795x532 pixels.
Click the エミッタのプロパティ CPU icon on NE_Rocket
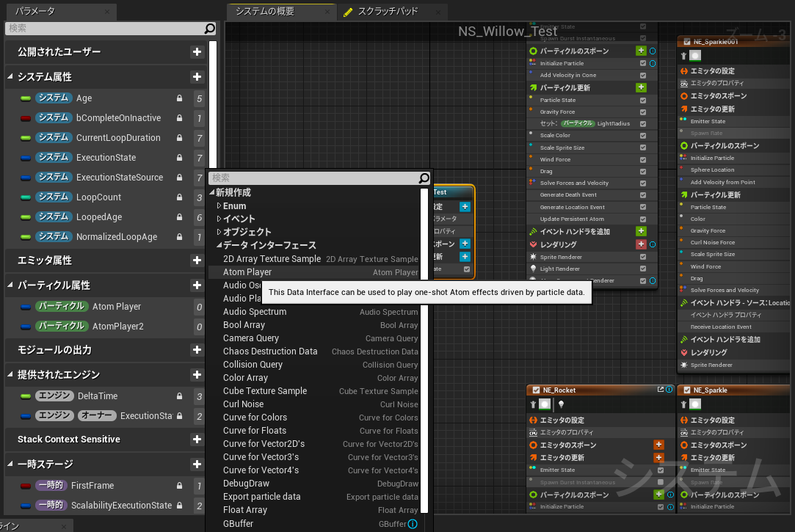pos(534,431)
